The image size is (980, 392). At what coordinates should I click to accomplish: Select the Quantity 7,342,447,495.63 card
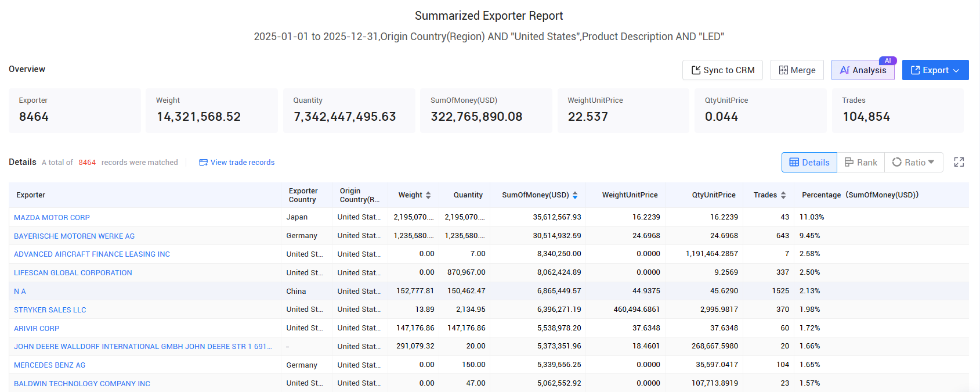coord(349,110)
